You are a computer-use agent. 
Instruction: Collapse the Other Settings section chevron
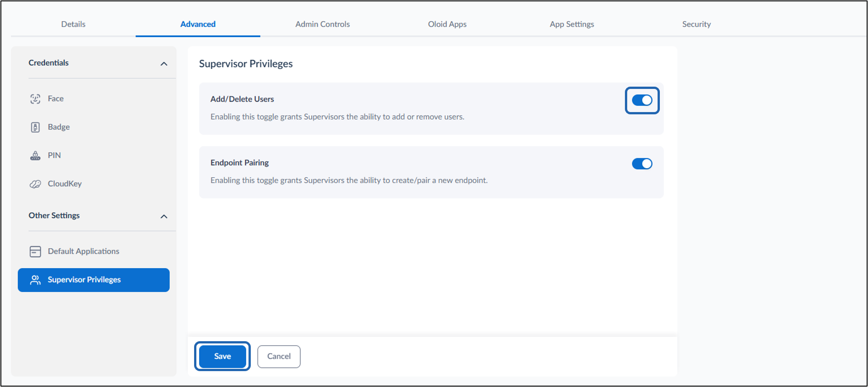(164, 216)
